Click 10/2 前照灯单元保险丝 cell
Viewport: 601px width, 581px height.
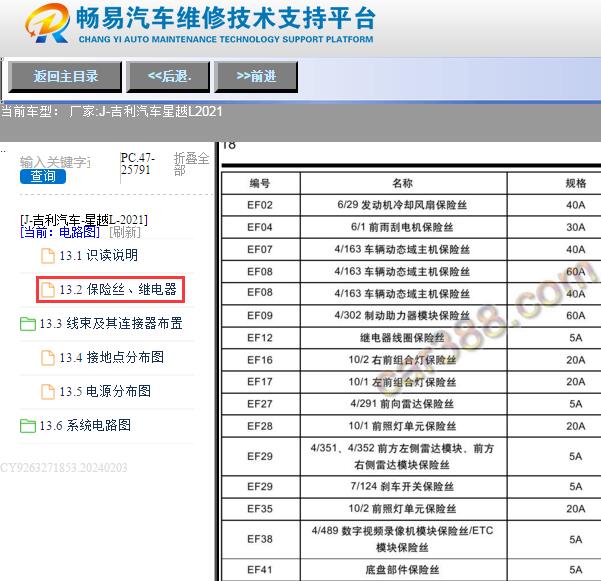(x=403, y=509)
